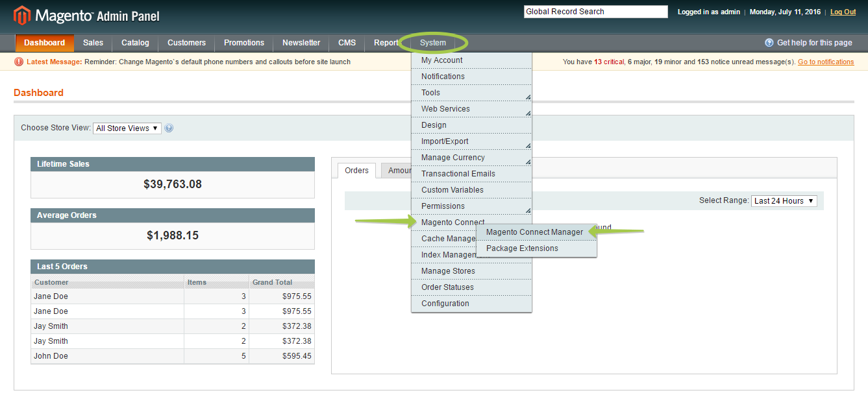Focus the Global Record Search field
The width and height of the screenshot is (868, 408).
pyautogui.click(x=596, y=12)
